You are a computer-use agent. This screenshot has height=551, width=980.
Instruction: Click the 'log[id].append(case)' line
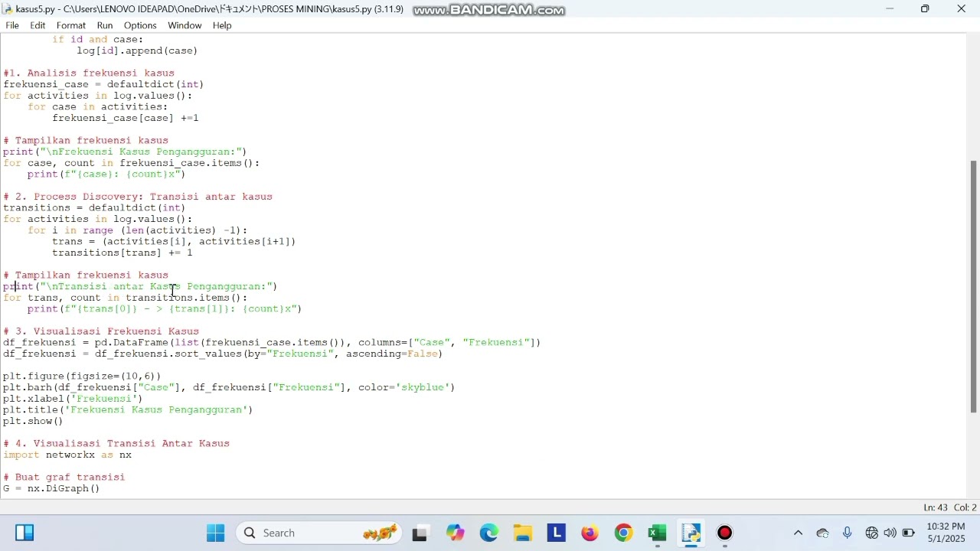coord(137,51)
